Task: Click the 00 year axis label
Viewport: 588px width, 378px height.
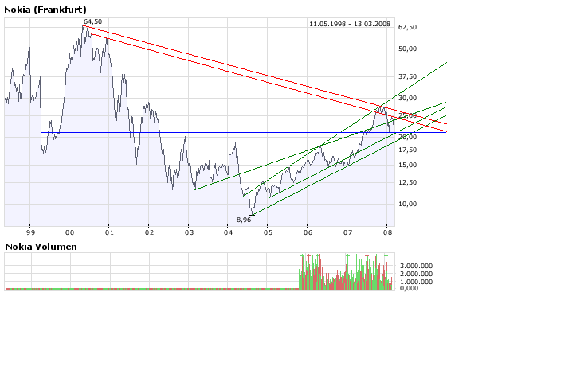Action: (x=70, y=232)
